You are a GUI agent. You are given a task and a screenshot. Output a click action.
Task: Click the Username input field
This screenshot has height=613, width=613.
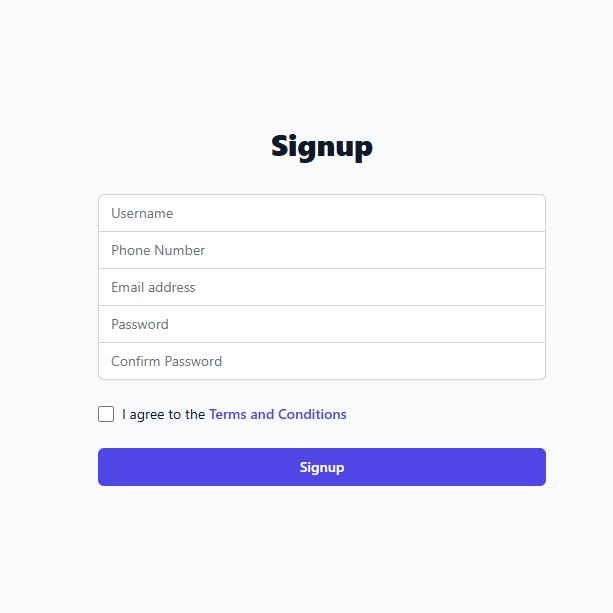pos(321,213)
